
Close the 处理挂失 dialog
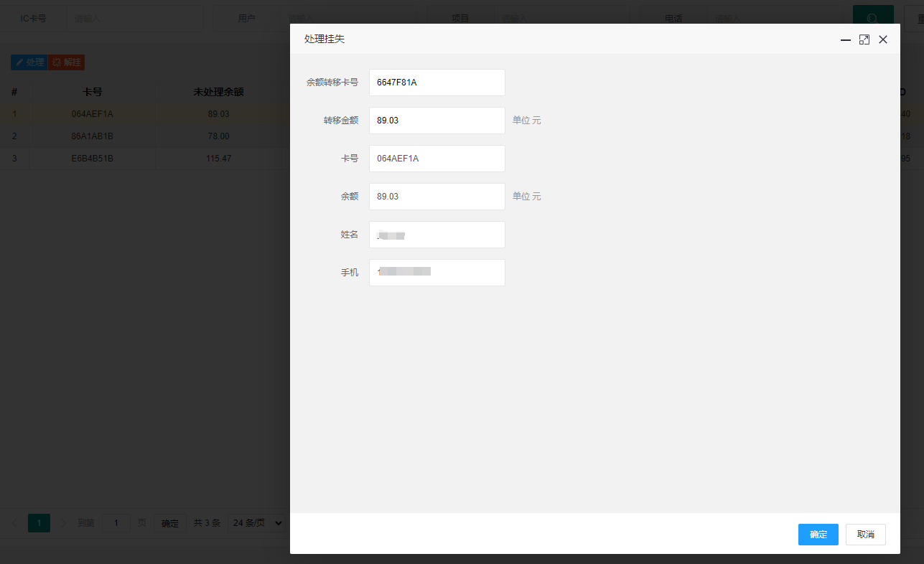click(x=883, y=40)
